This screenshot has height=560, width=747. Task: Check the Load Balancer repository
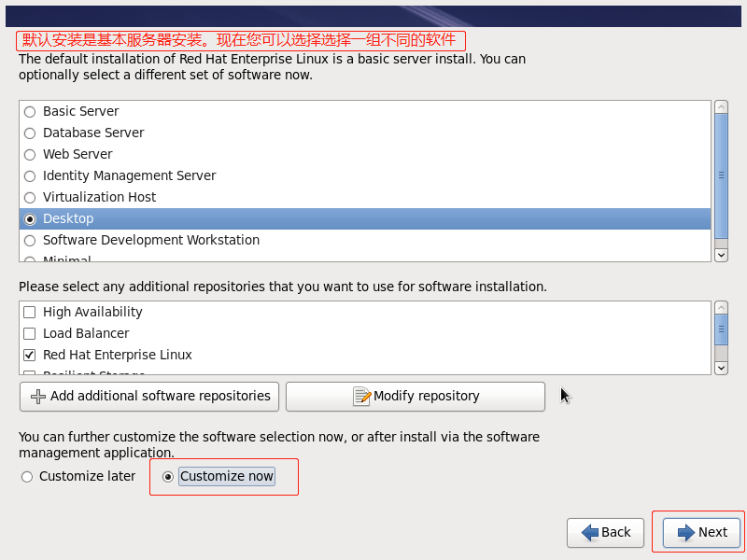[x=30, y=333]
